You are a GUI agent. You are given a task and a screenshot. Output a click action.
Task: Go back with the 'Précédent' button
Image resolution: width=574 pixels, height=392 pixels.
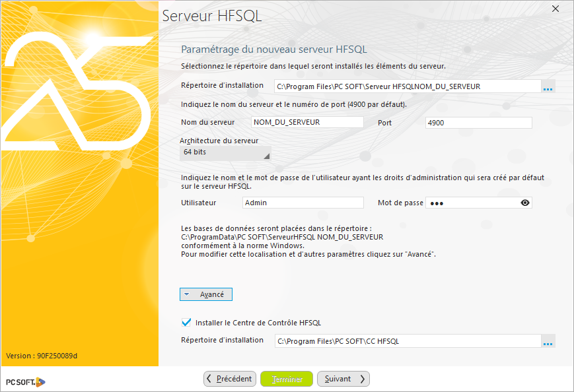click(x=229, y=379)
